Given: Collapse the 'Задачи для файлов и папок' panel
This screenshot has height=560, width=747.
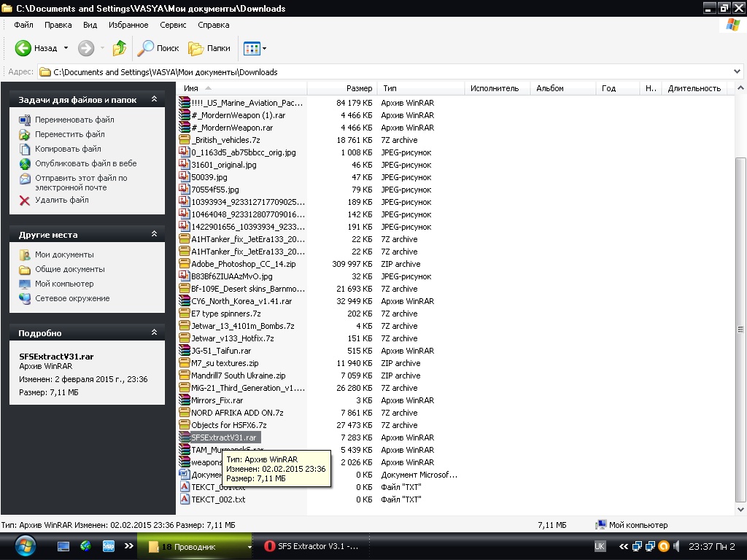Looking at the screenshot, I should 154,99.
